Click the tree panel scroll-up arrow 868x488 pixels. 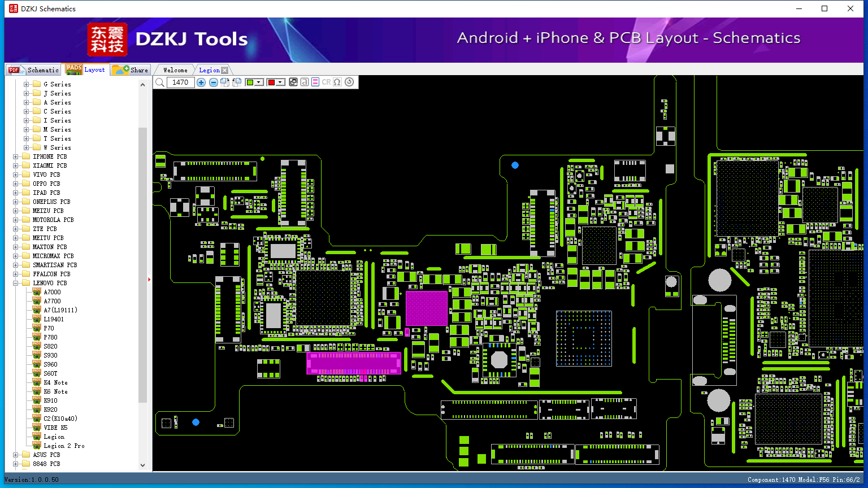pos(142,84)
